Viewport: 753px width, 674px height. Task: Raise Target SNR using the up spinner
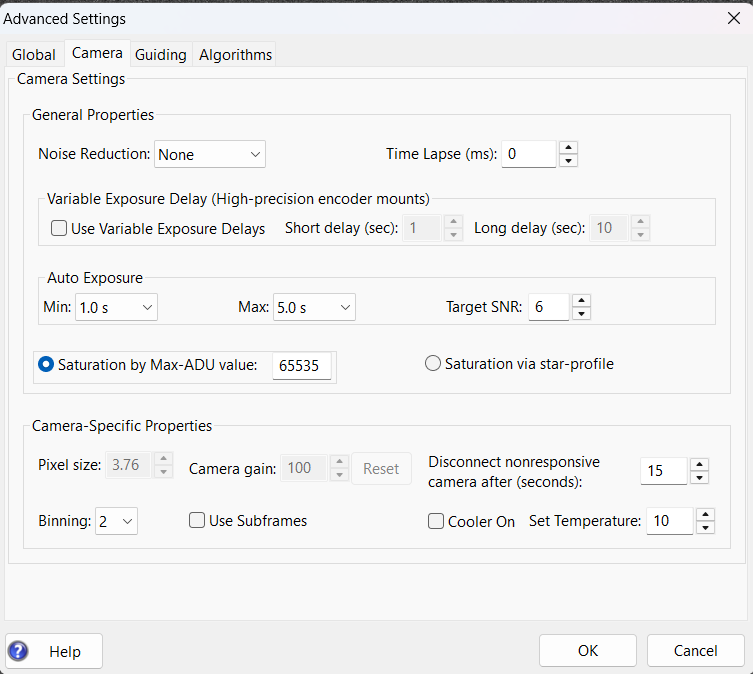point(582,301)
